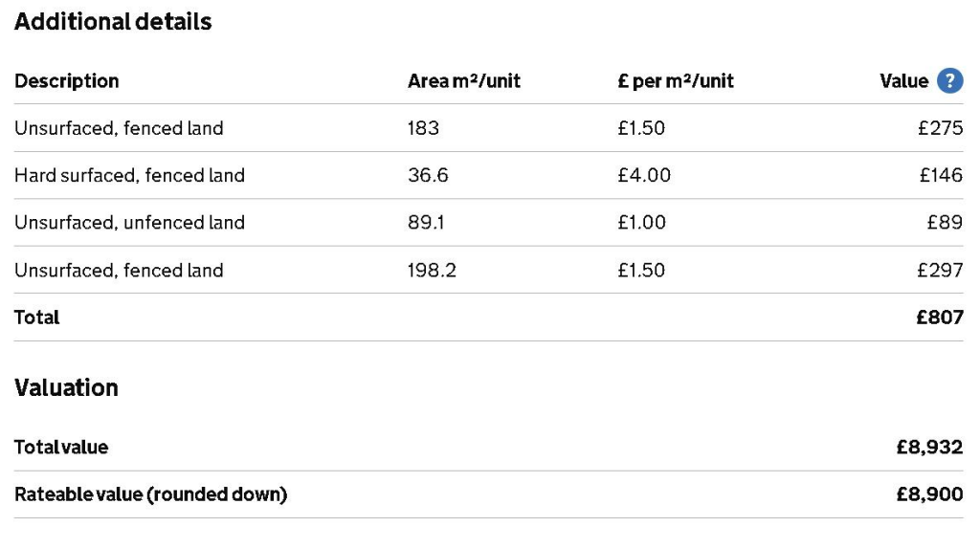Click the 183 area cell

(423, 128)
